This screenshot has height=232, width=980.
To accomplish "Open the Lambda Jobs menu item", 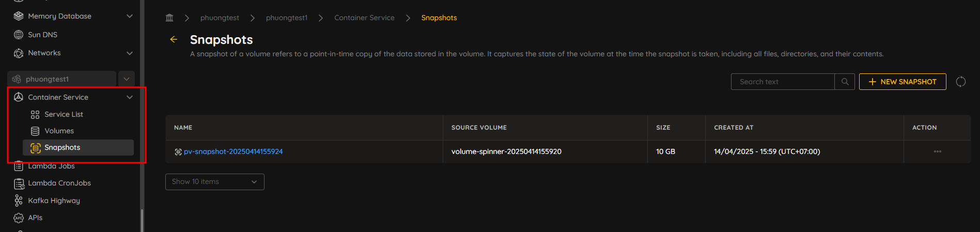I will (51, 166).
